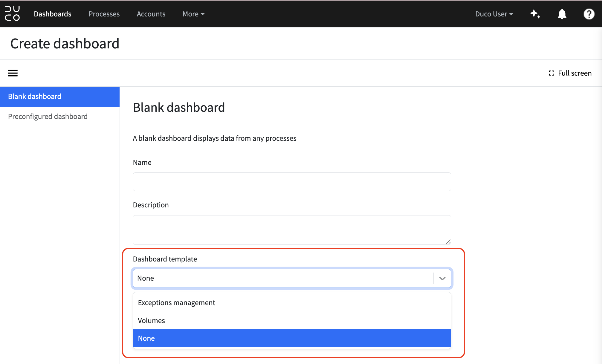Open the Processes nav item
This screenshot has width=602, height=364.
tap(104, 14)
